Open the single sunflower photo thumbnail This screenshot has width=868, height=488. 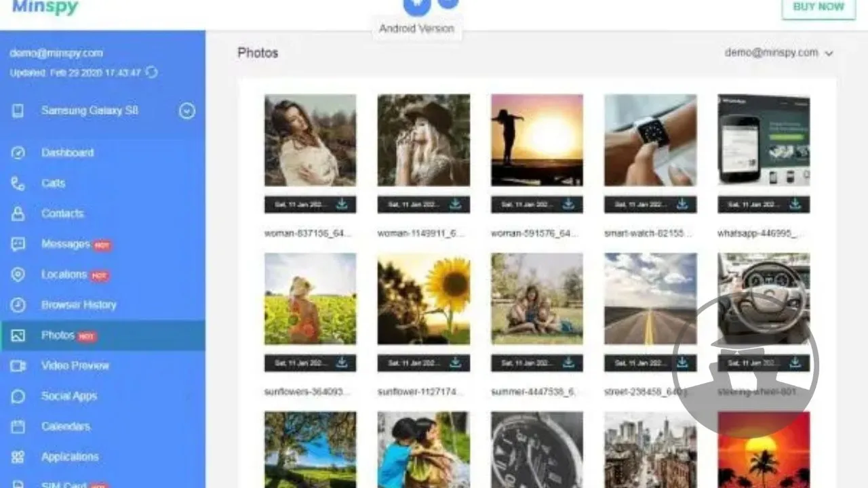424,299
